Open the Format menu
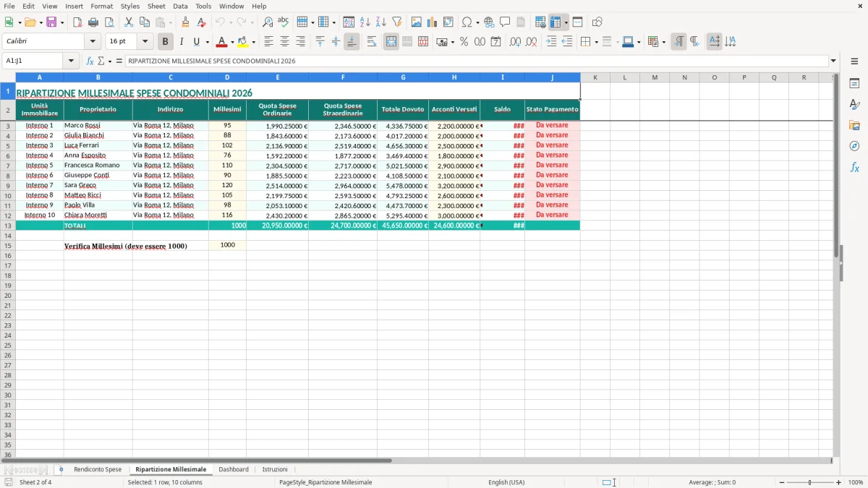This screenshot has height=488, width=868. click(101, 6)
